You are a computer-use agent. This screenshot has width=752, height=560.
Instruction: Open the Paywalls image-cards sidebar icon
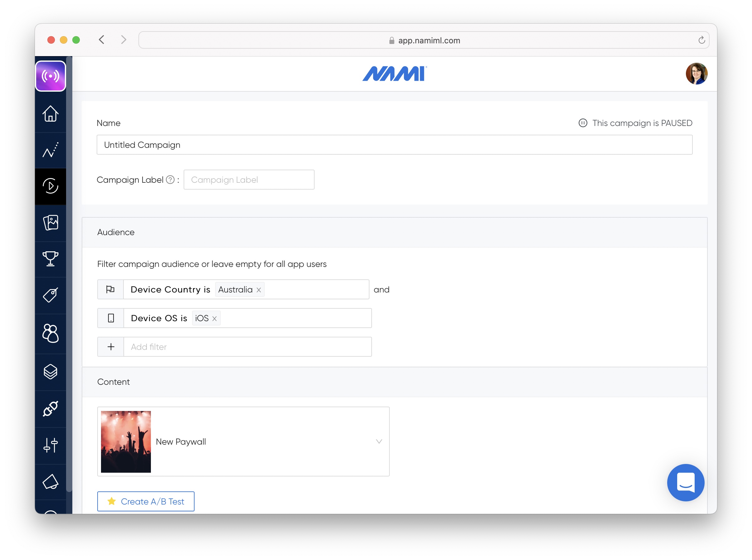pyautogui.click(x=51, y=223)
